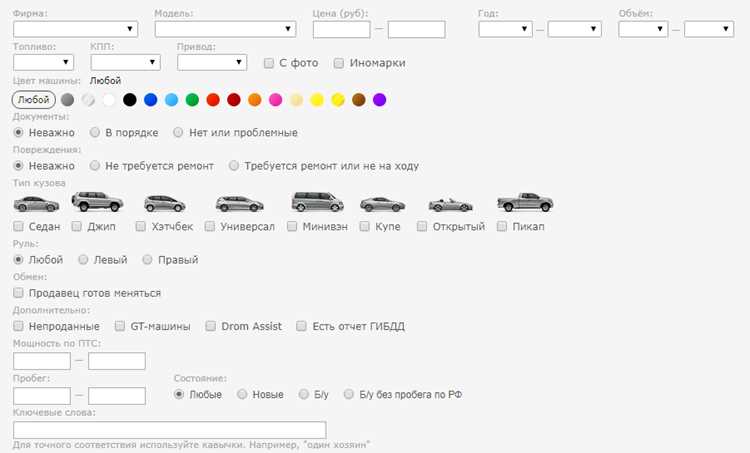Viewport: 750px width, 453px height.
Task: Choose 'Левый' steering wheel option
Action: click(83, 259)
